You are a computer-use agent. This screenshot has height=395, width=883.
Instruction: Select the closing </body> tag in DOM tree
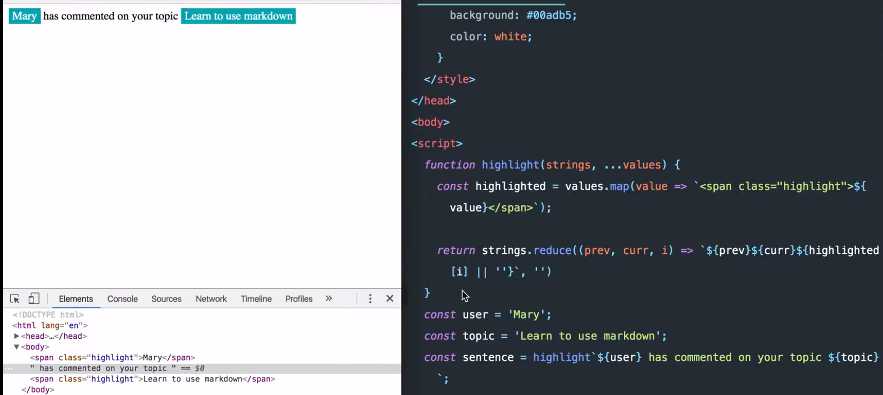click(37, 389)
